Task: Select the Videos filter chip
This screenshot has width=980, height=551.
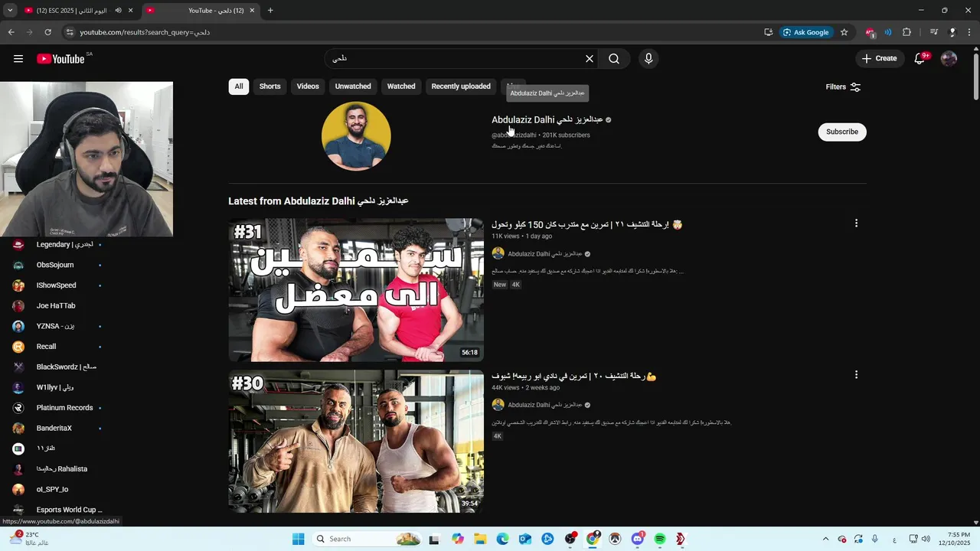Action: coord(308,86)
